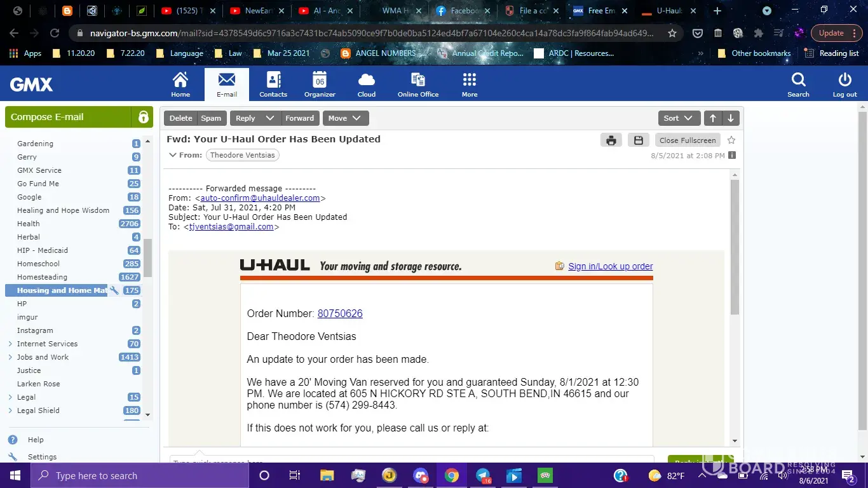Click the Windows taskbar search box
This screenshot has width=868, height=488.
[x=140, y=475]
